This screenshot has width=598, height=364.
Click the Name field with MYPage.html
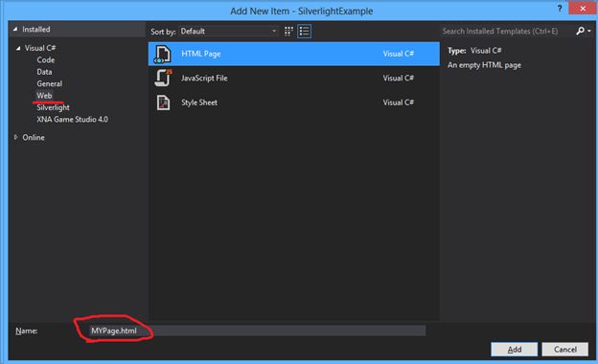(257, 330)
